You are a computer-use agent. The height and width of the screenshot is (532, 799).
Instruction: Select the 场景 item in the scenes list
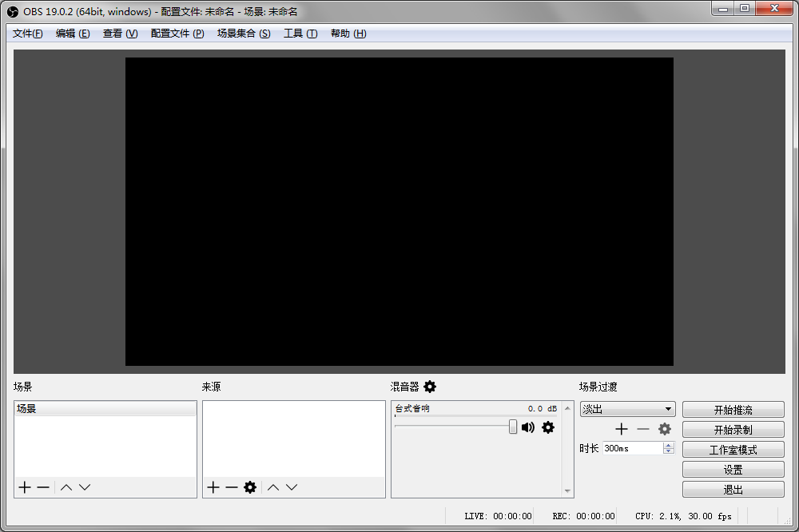coord(48,407)
